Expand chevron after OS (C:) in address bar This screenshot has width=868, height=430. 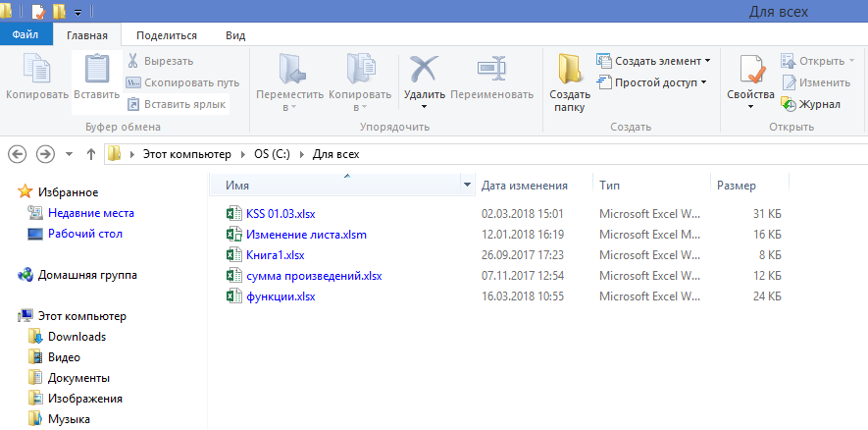click(x=302, y=154)
